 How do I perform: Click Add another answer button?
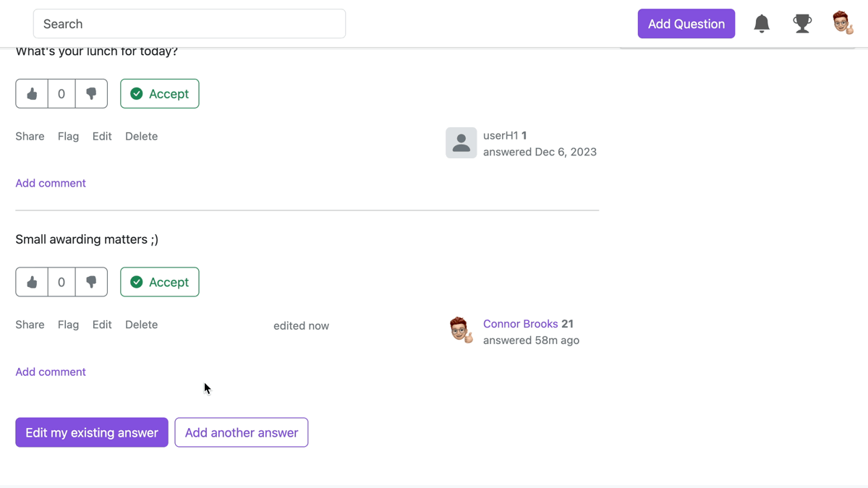pos(241,433)
